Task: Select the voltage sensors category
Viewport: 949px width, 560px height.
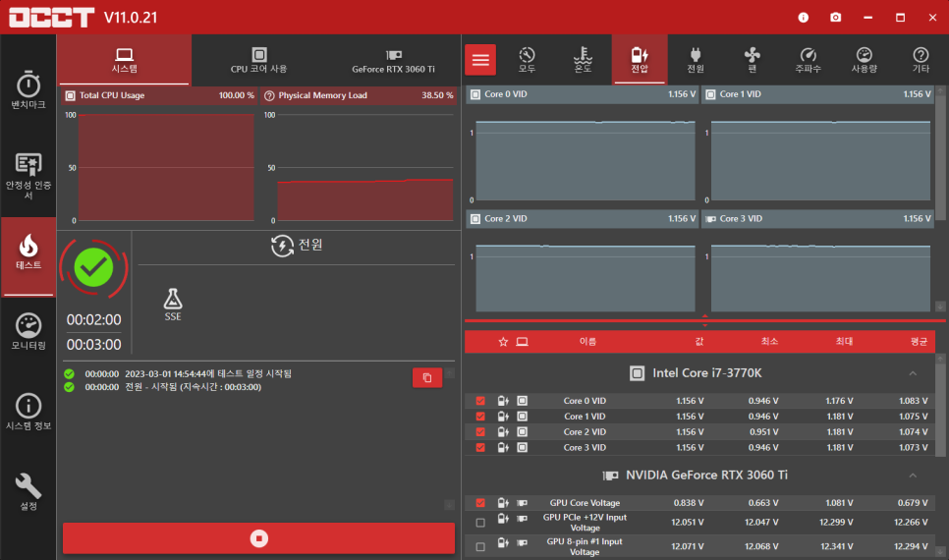Action: [x=640, y=60]
